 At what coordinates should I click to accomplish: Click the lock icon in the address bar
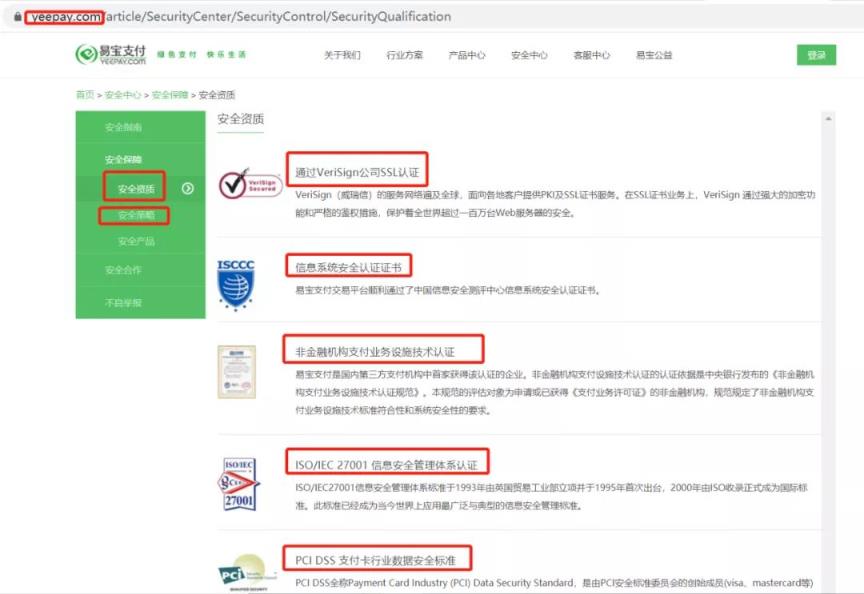click(x=18, y=17)
